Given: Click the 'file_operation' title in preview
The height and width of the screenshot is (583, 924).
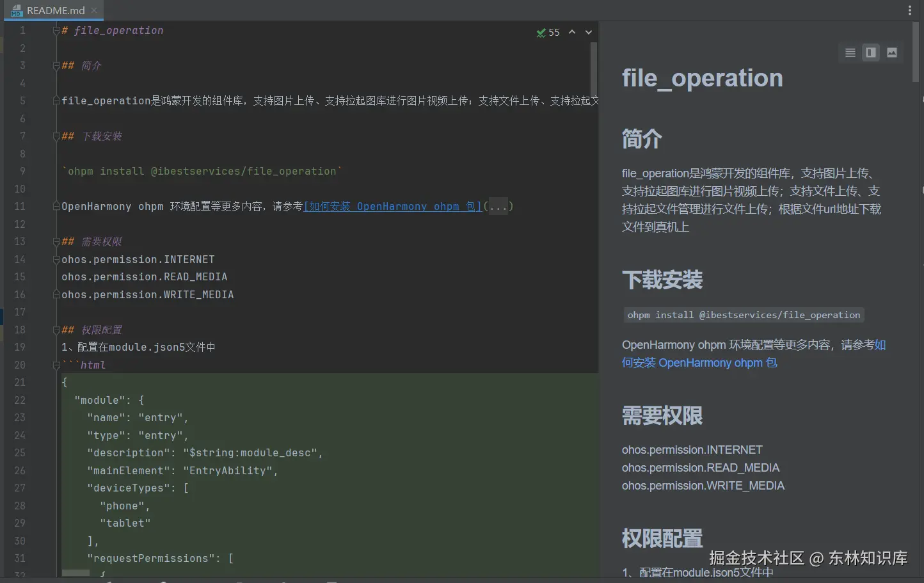Looking at the screenshot, I should tap(703, 78).
